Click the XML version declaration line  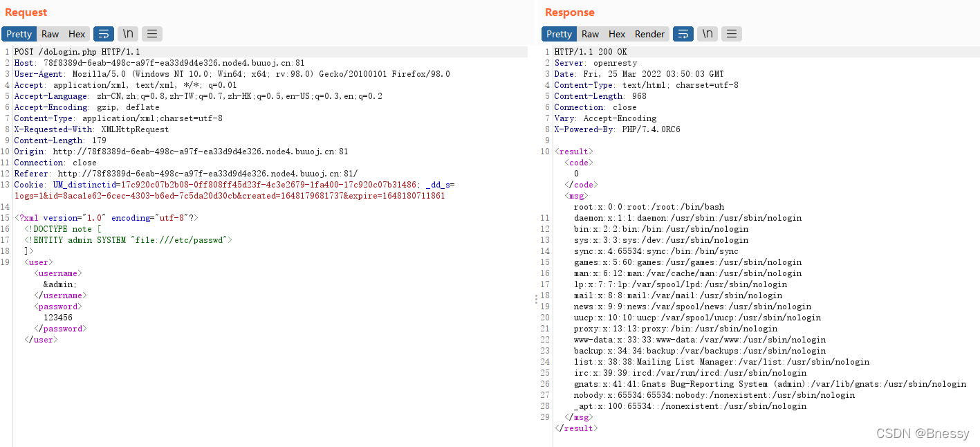[106, 218]
